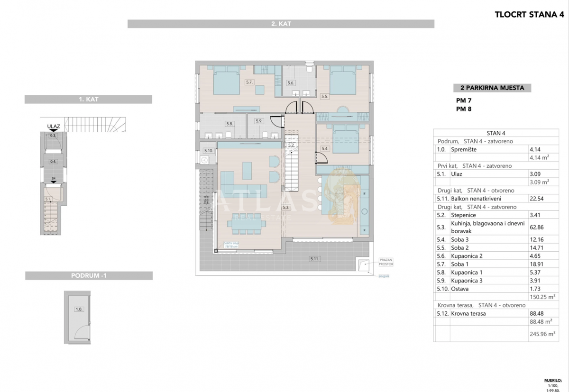This screenshot has height=392, width=569.
Task: Click the bed symbol in room 5.5
Action: pos(342,79)
